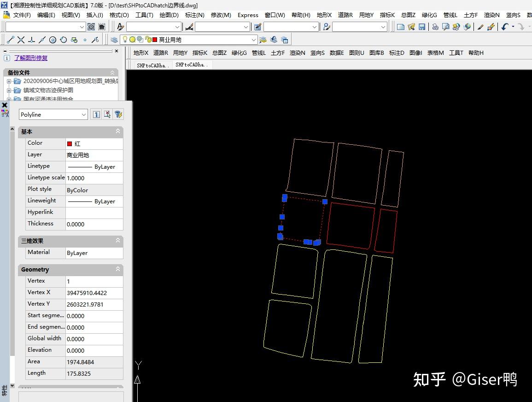Collapse the Geometry properties section
The image size is (532, 402).
(118, 269)
